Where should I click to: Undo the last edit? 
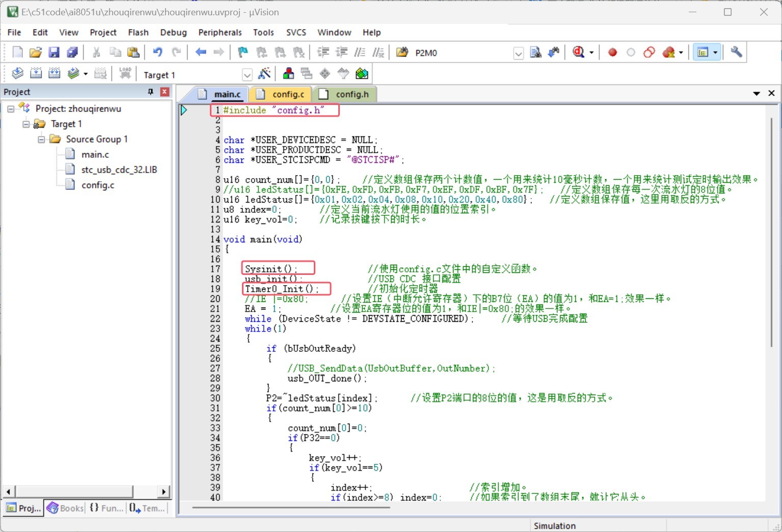pos(158,52)
